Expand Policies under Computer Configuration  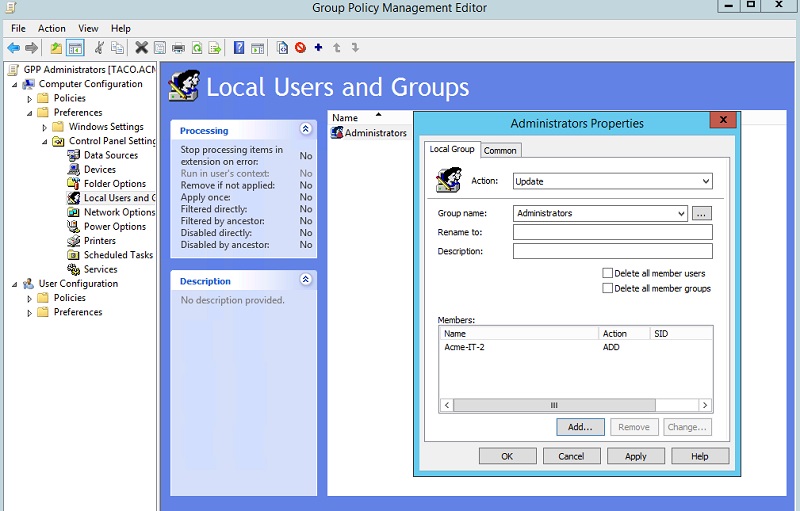[30, 98]
